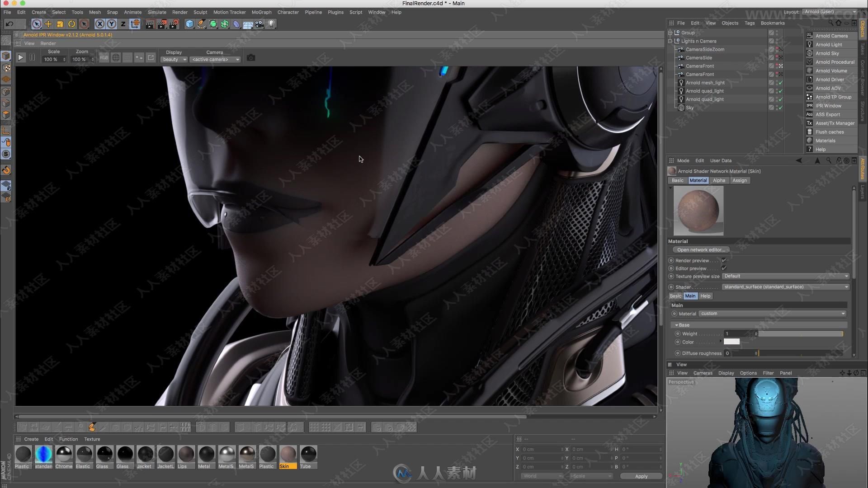Adjust the Base Weight slider

pyautogui.click(x=800, y=334)
